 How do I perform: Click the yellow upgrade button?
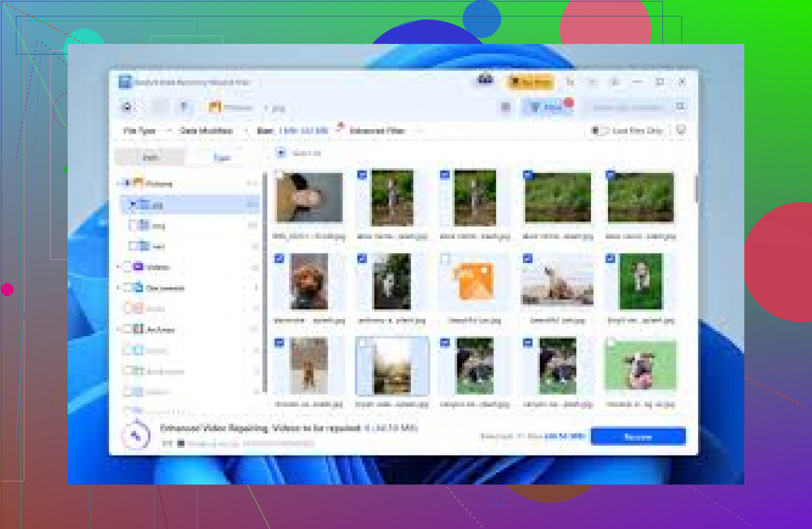pos(530,82)
